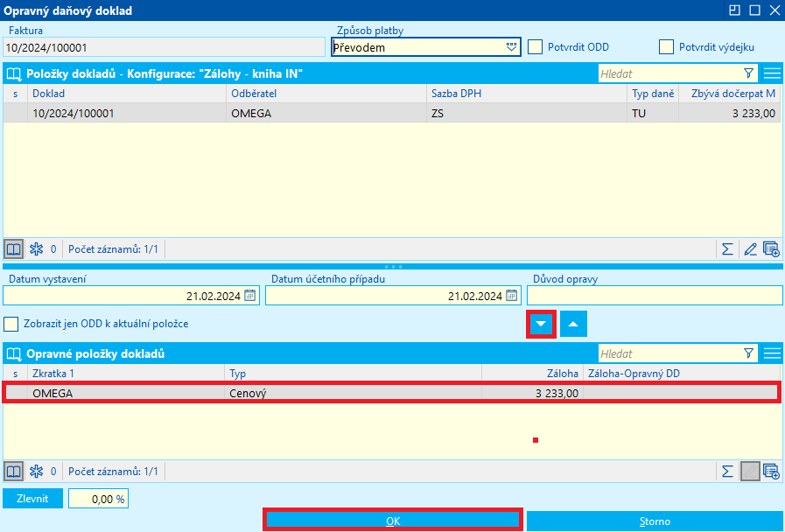This screenshot has height=532, width=785.
Task: Click Důvod opravy input field
Action: coord(655,295)
